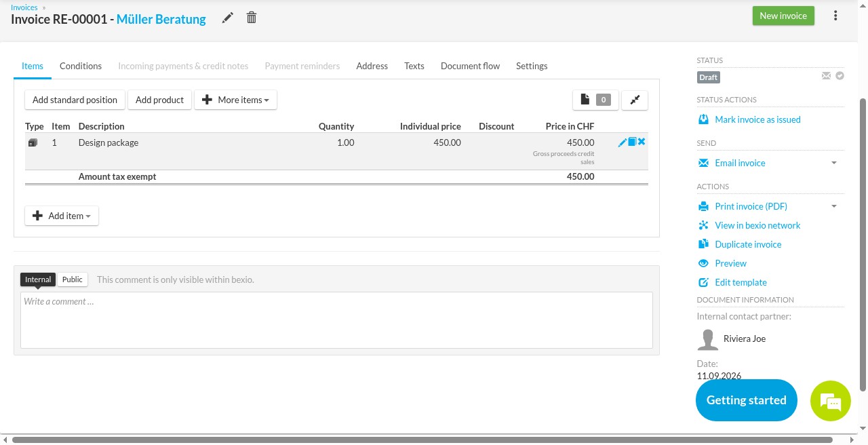Click the Mark invoice as issued link
The width and height of the screenshot is (868, 445).
coord(757,119)
